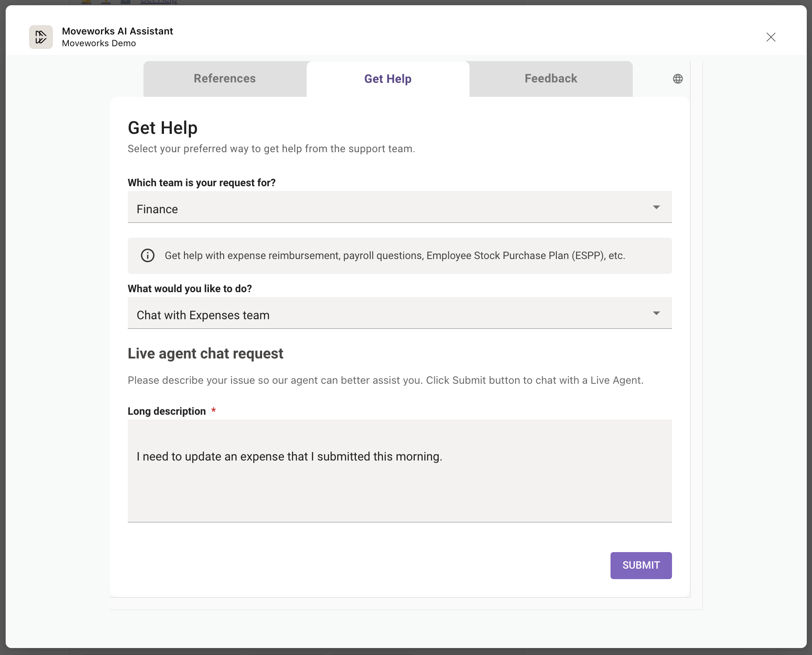Click the expense reimbursement info message text
812x655 pixels.
coord(395,256)
